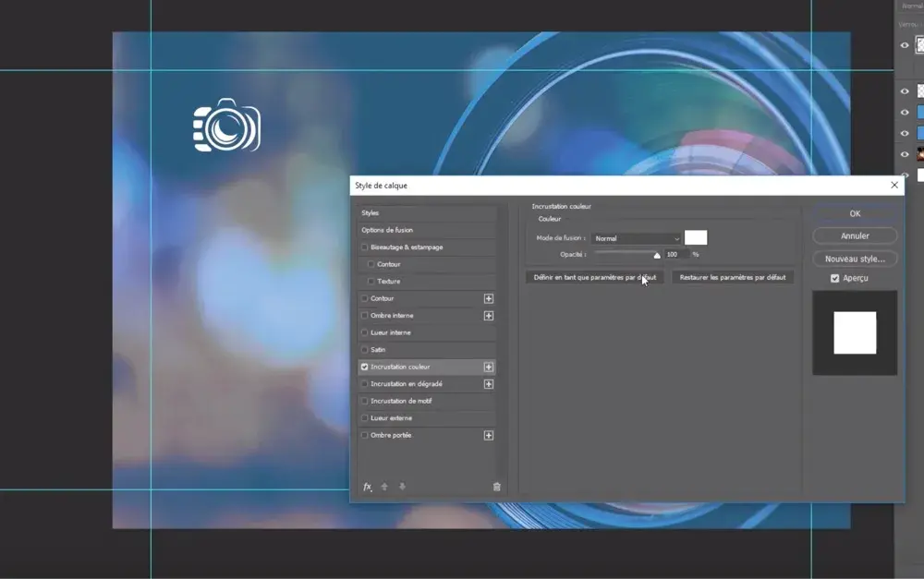Click the white square style preview thumbnail

click(855, 332)
